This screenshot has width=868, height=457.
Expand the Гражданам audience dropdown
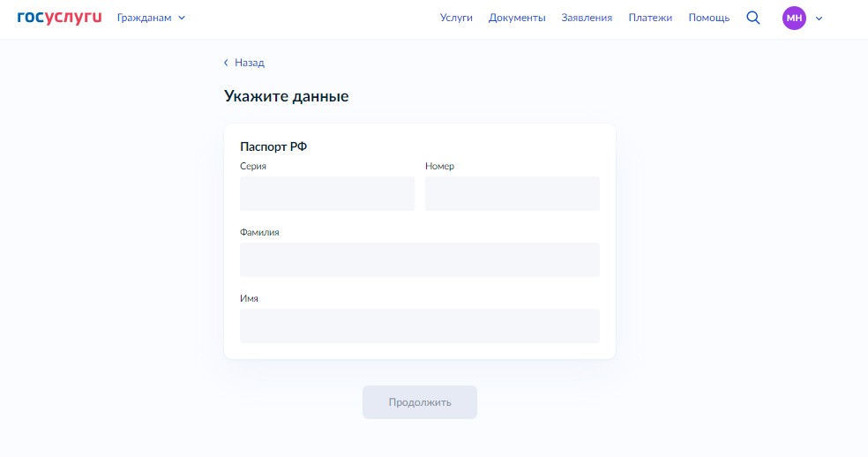pyautogui.click(x=145, y=18)
